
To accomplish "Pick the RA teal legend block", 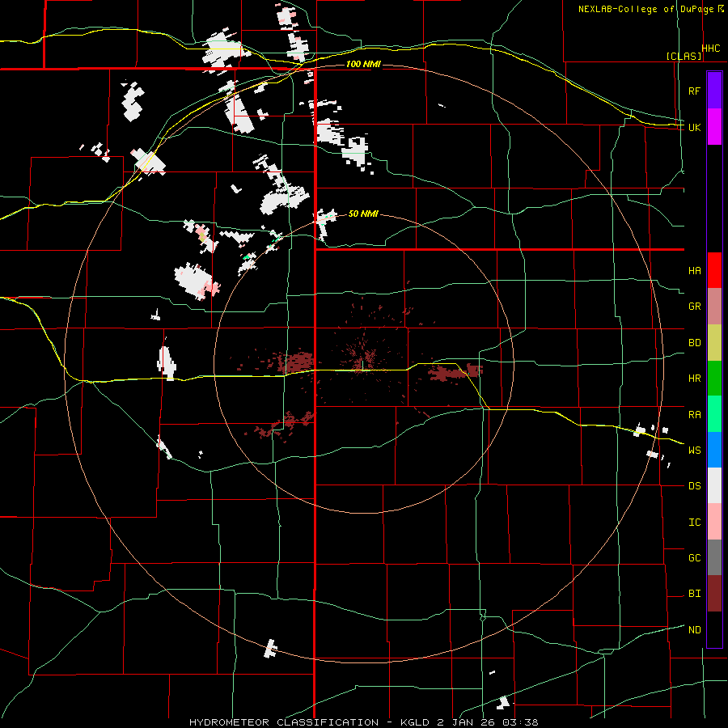I will click(x=714, y=414).
